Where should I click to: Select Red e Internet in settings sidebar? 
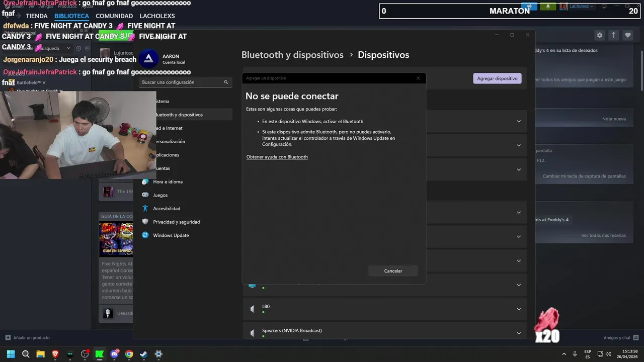[x=186, y=128]
